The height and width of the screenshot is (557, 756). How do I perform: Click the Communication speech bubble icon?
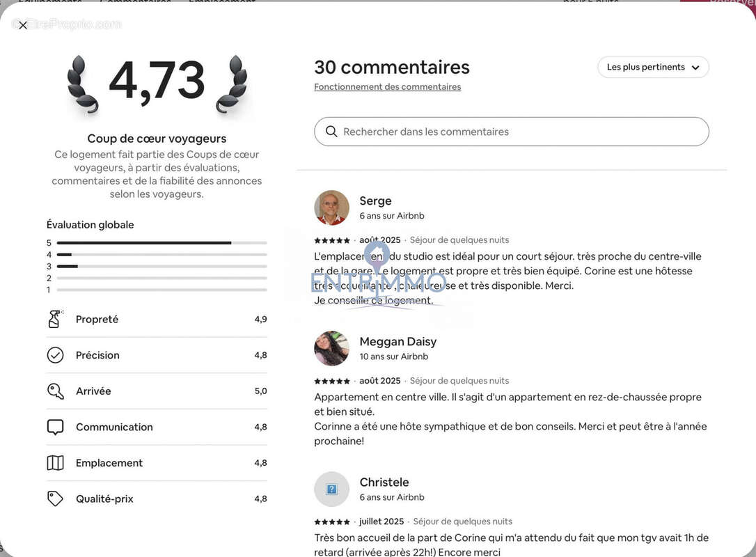(55, 427)
